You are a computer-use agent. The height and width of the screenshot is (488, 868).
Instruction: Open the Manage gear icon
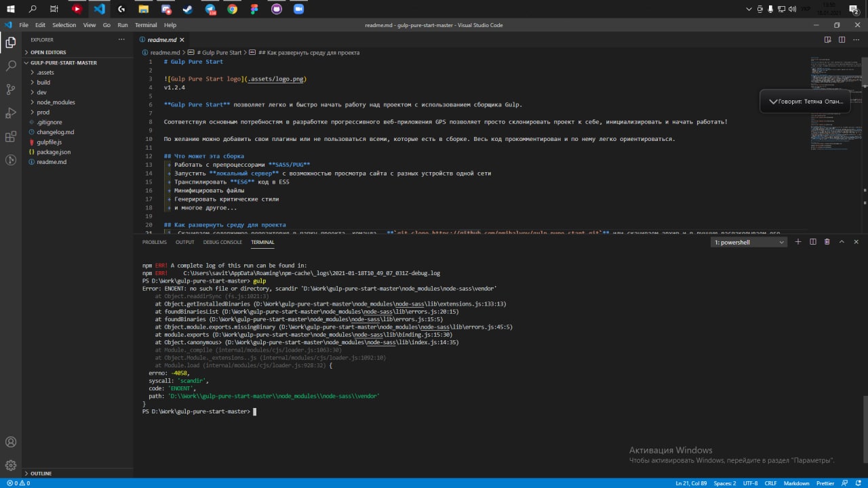[x=11, y=466]
